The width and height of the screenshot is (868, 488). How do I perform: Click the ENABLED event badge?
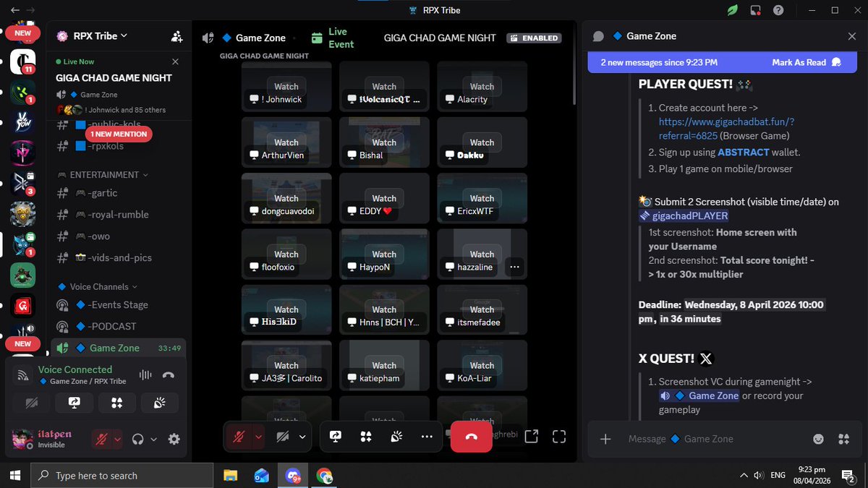[535, 38]
